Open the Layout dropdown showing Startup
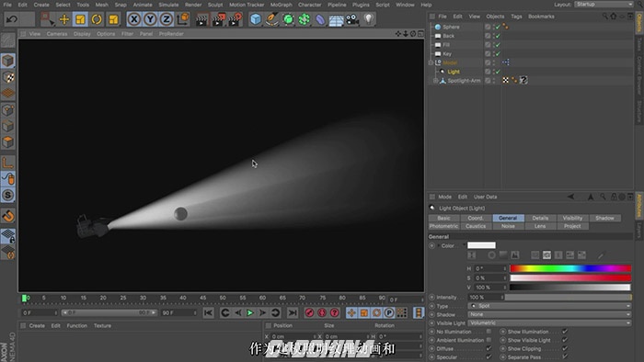Viewport: 644px width, 362px height. [x=604, y=4]
